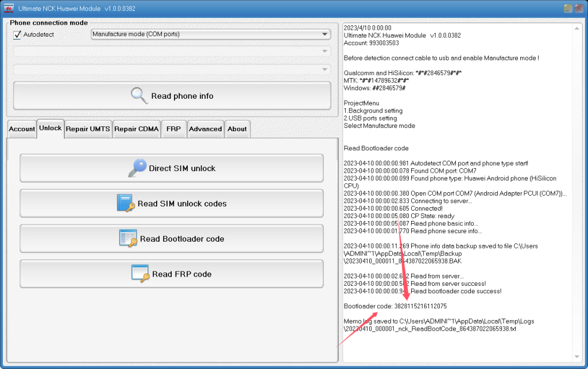Click the key icon beside Direct SIM unlock
This screenshot has height=369, width=588.
[x=137, y=168]
